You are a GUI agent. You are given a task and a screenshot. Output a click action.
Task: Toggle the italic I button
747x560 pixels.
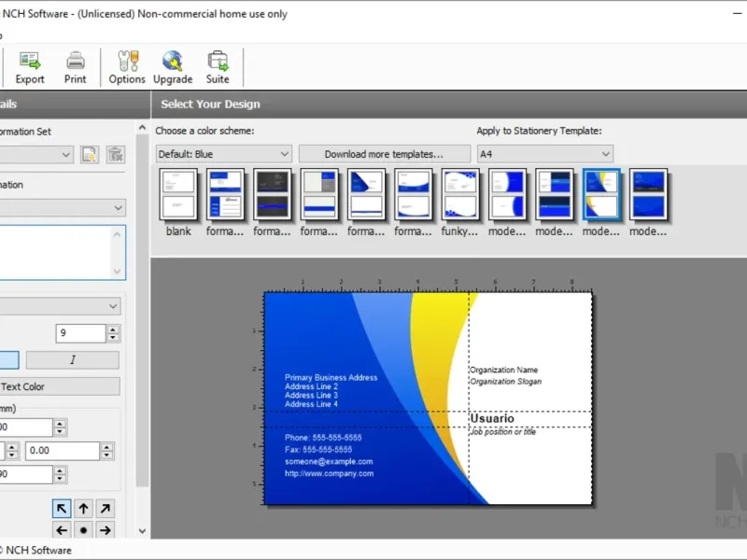point(73,360)
